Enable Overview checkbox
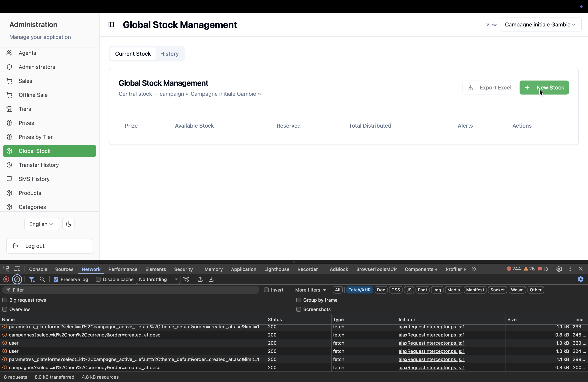The height and width of the screenshot is (382, 588). pyautogui.click(x=5, y=309)
